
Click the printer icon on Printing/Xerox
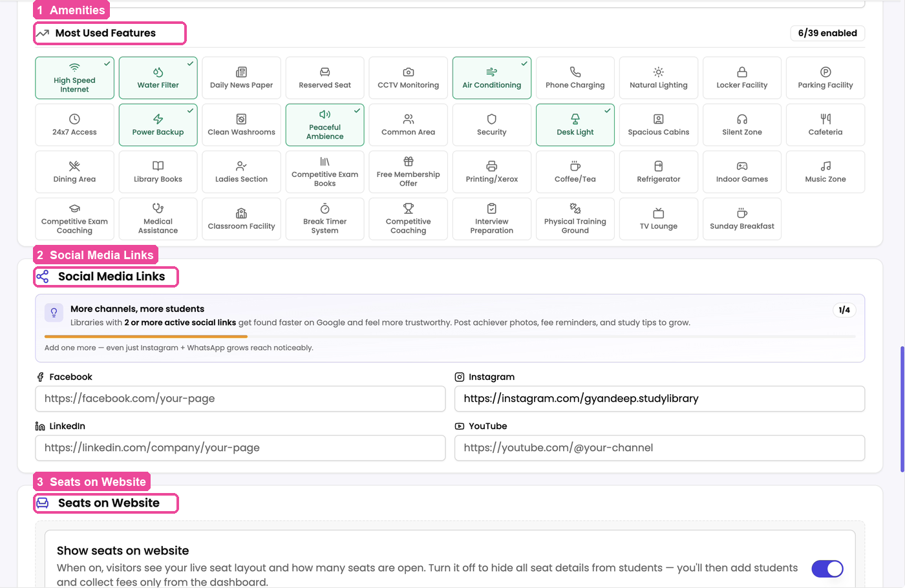(x=492, y=167)
